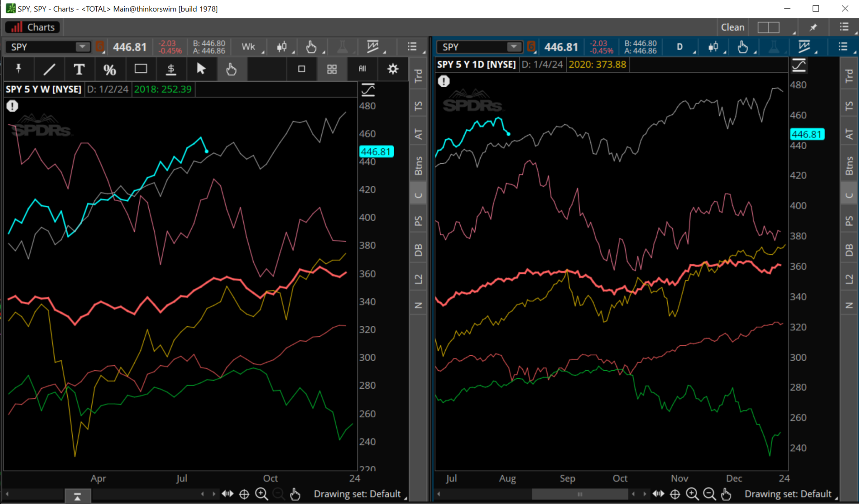Screen dimensions: 859x504
Task: Select the PS side tab on weekly chart
Action: coord(419,221)
